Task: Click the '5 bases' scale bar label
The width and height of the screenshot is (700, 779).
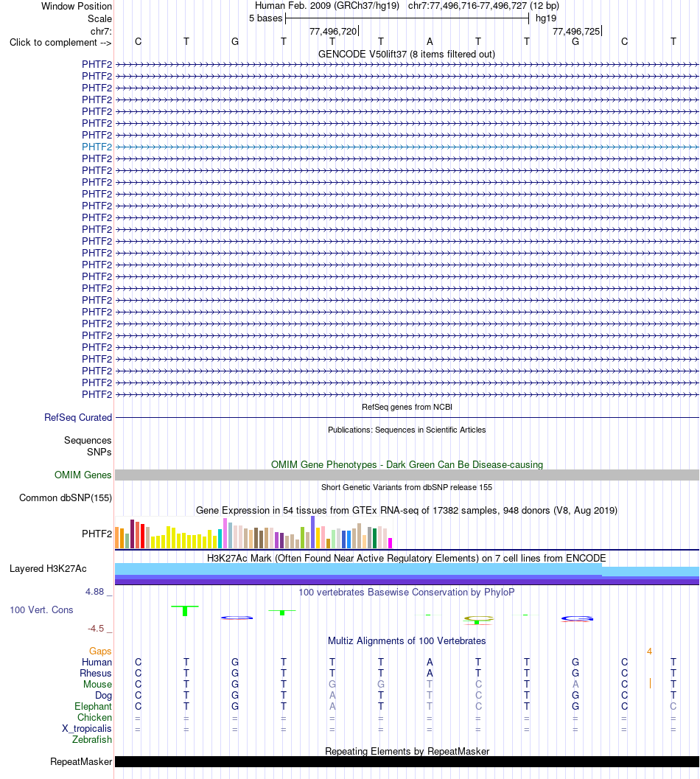Action: [x=266, y=18]
